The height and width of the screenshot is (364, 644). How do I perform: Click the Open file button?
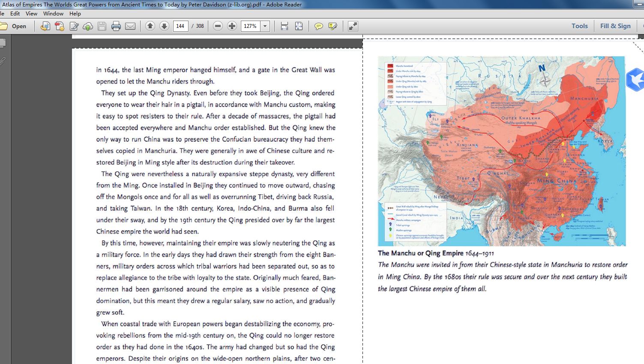point(13,26)
